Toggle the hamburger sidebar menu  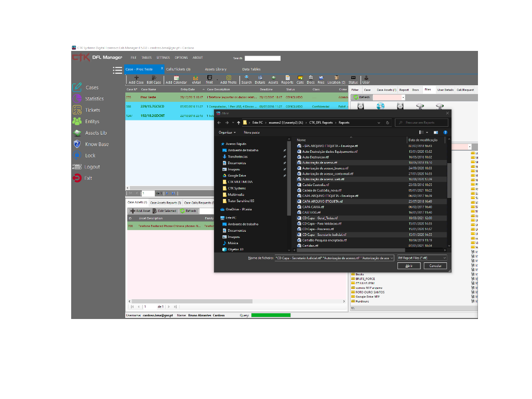pos(117,70)
